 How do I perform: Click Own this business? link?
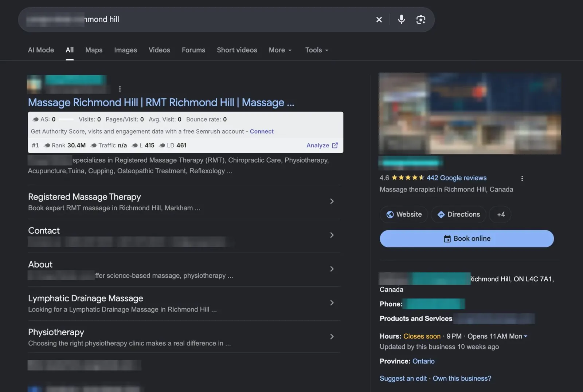tap(462, 379)
